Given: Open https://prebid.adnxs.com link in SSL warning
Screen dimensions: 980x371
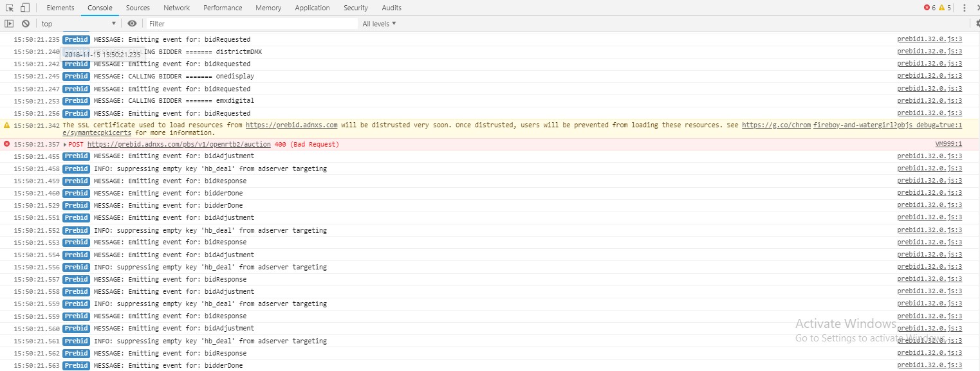Looking at the screenshot, I should [291, 125].
